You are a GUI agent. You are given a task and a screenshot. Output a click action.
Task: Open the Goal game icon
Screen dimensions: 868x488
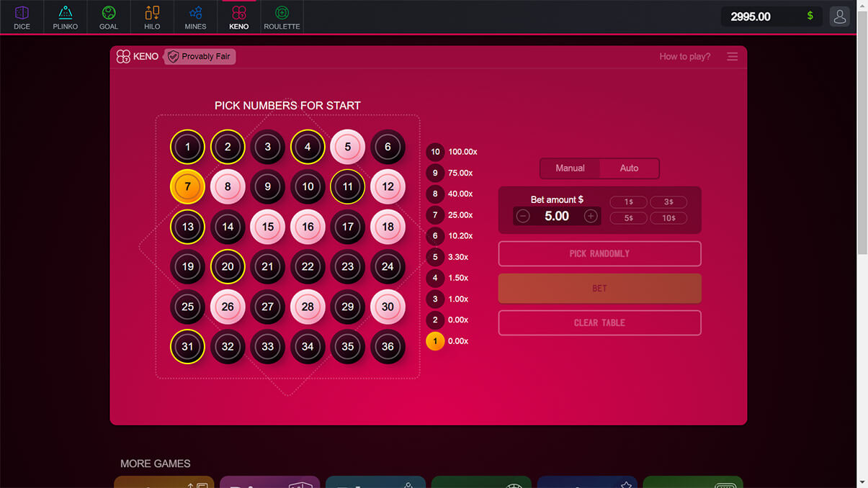tap(109, 17)
